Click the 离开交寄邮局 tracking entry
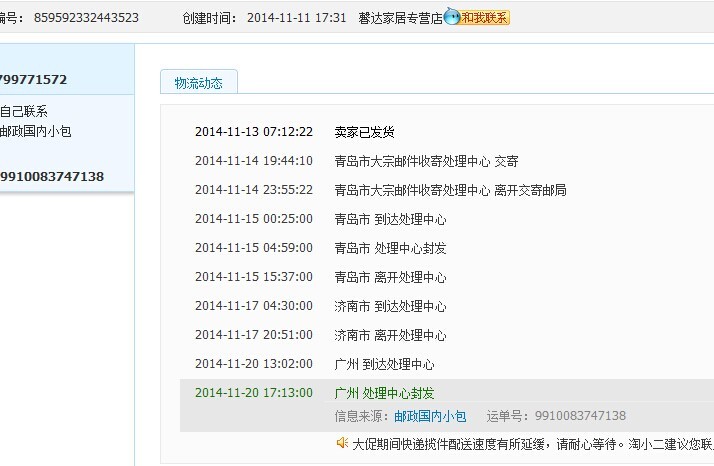The width and height of the screenshot is (714, 466). click(x=450, y=190)
